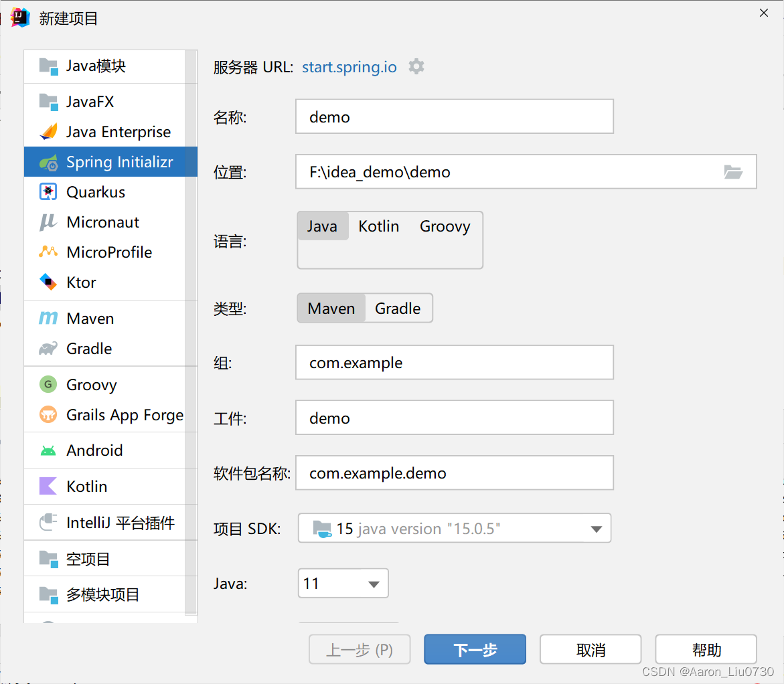Set build type to Gradle

(x=398, y=309)
